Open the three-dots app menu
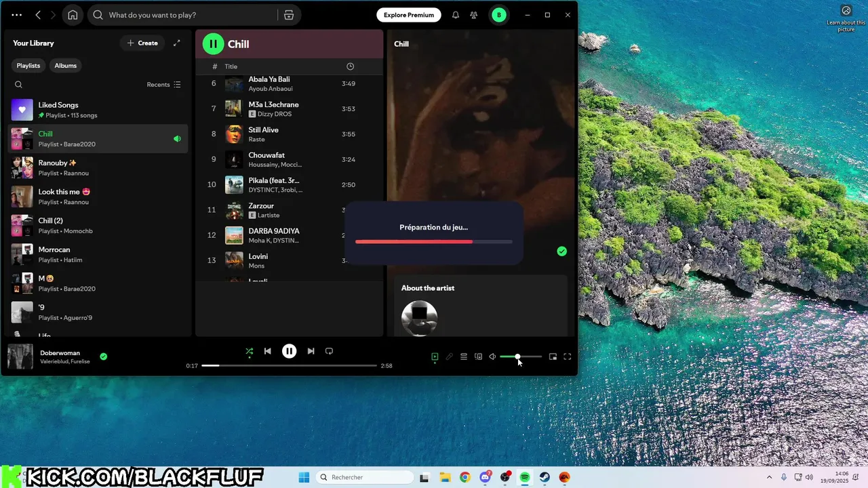 (x=16, y=15)
